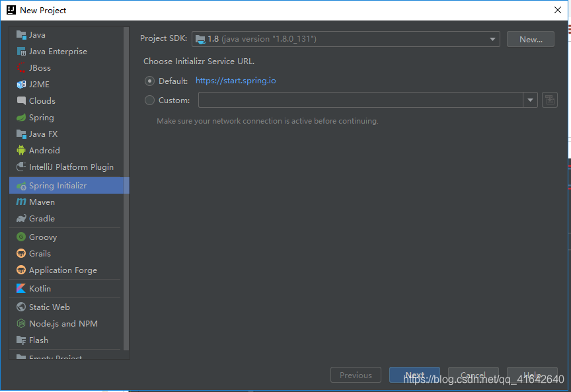The width and height of the screenshot is (571, 392).
Task: Open the https://start.spring.io link
Action: click(x=236, y=81)
